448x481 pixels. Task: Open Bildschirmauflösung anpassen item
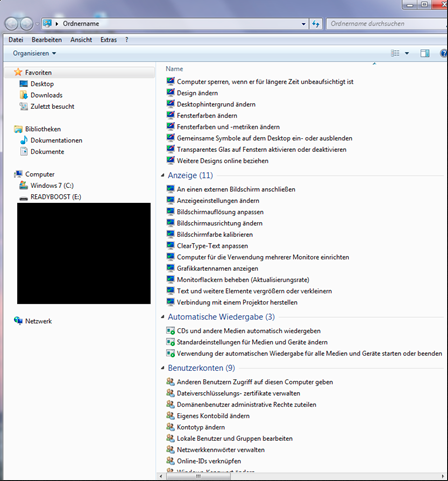(x=220, y=212)
